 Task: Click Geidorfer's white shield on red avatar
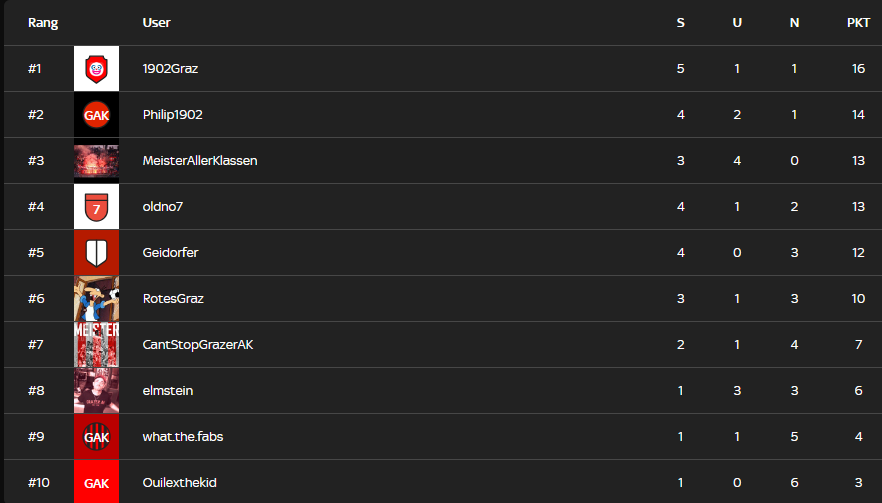point(96,253)
